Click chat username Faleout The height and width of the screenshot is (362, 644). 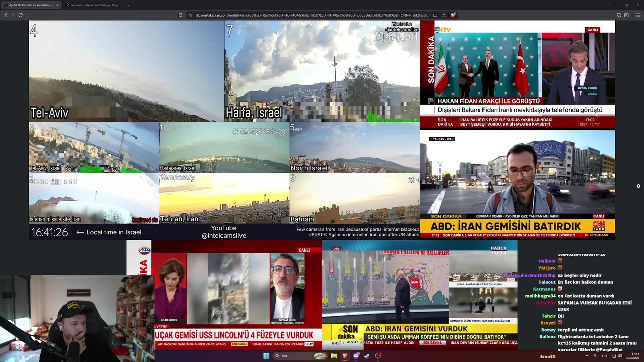547,282
